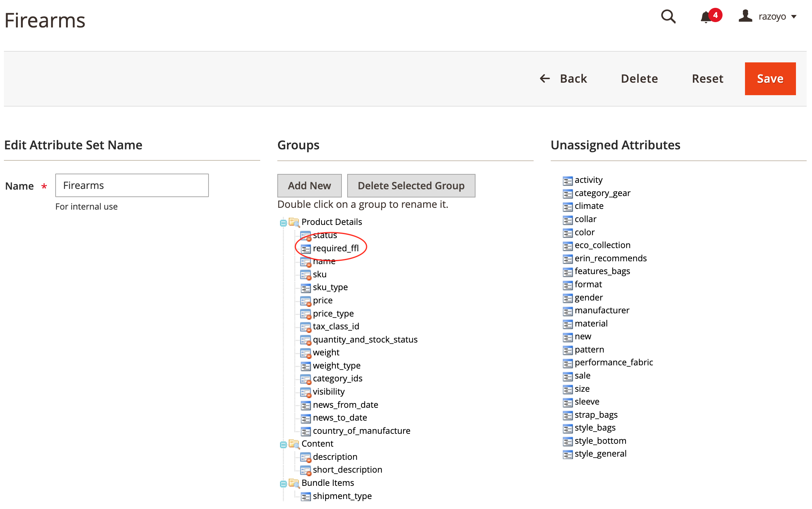Collapse the Content group tree
The width and height of the screenshot is (812, 509).
coord(283,445)
